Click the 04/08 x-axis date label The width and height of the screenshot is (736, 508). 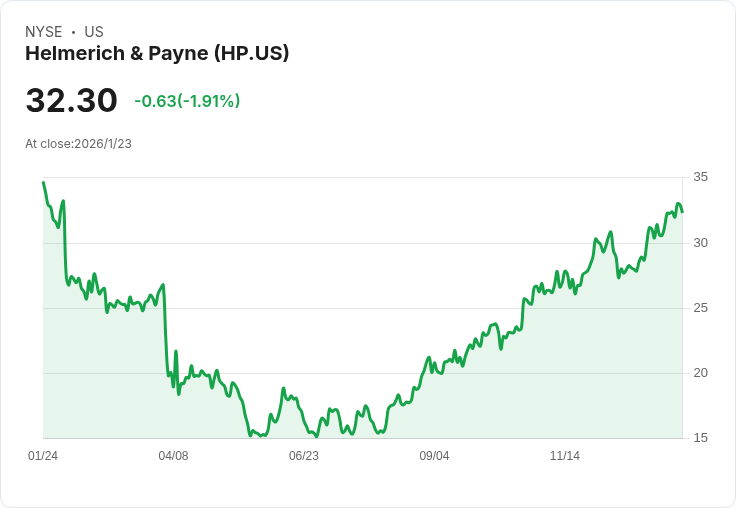[x=173, y=456]
